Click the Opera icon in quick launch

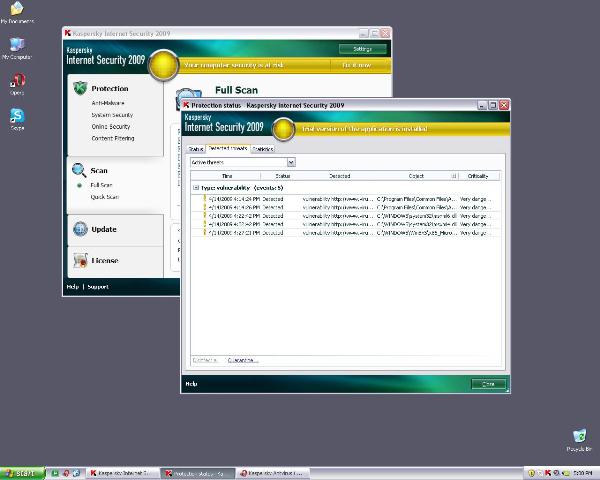click(x=66, y=473)
